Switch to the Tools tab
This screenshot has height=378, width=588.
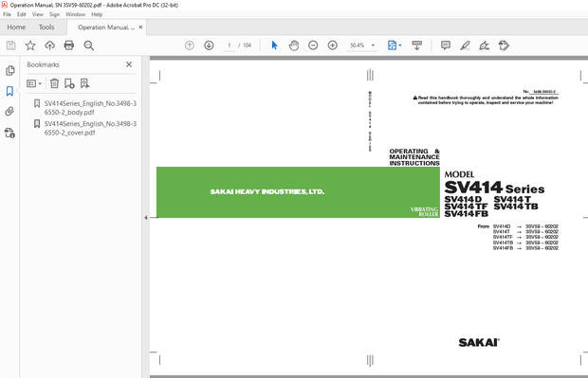click(46, 27)
